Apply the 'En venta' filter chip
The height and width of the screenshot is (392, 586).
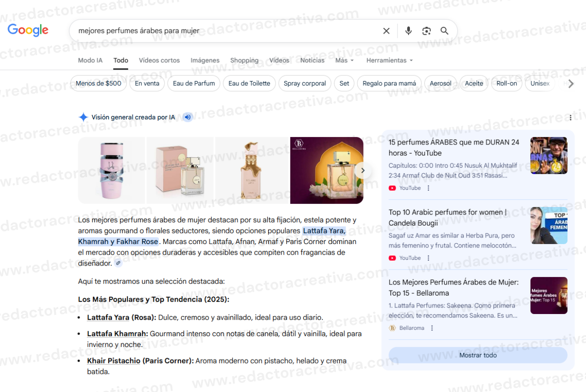[147, 83]
